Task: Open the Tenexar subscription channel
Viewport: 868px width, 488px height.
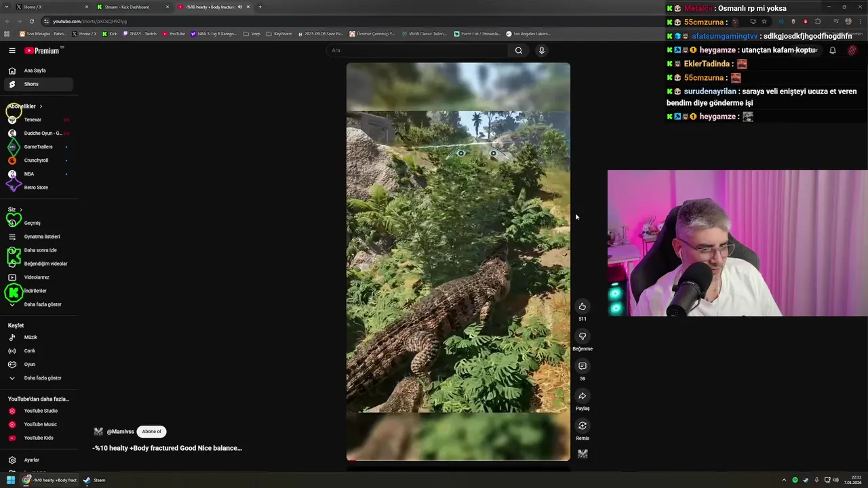Action: click(x=39, y=119)
